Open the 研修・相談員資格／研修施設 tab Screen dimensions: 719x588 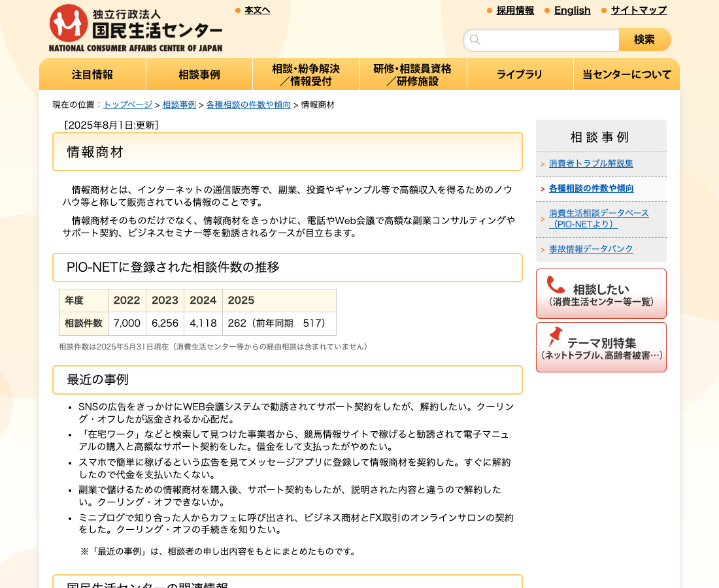pyautogui.click(x=413, y=74)
